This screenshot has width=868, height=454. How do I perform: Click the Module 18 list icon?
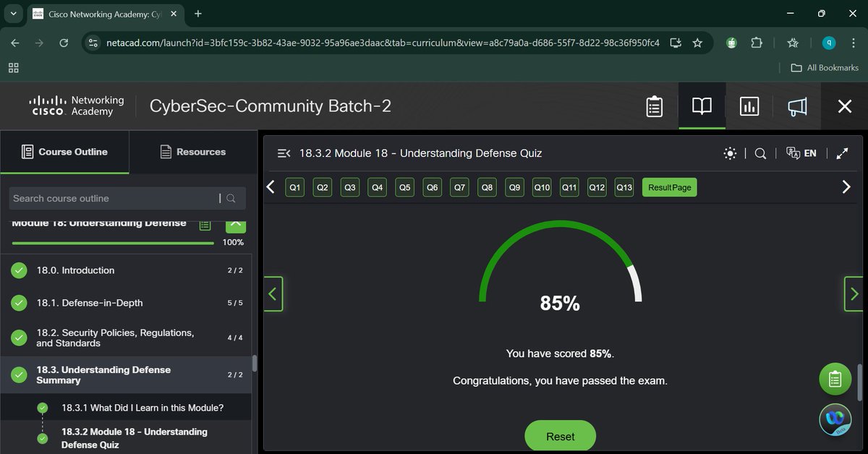(x=205, y=225)
